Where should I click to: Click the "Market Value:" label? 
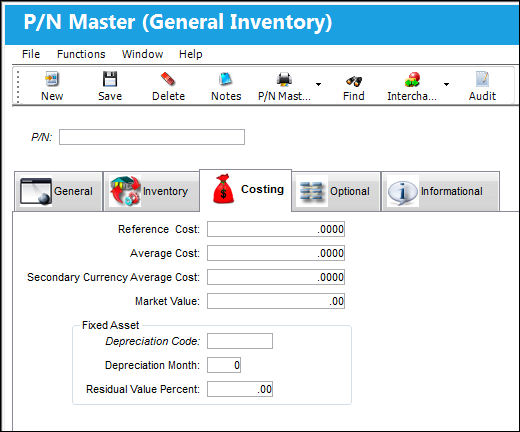click(167, 301)
